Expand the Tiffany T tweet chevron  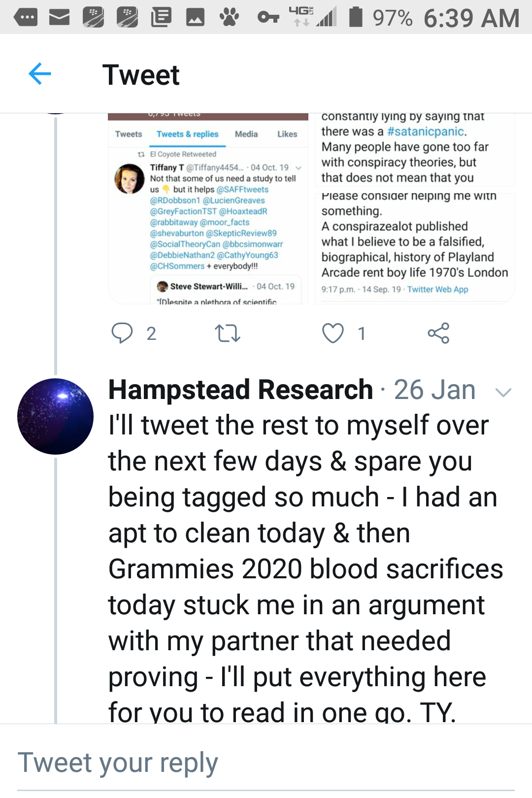(x=298, y=168)
